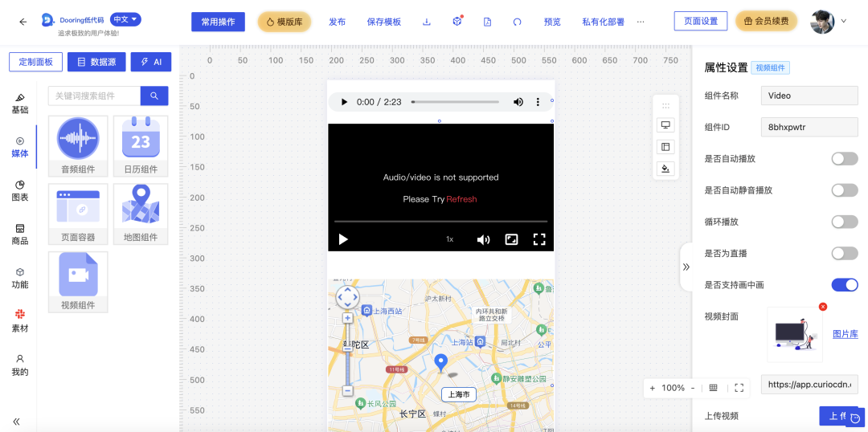Click the audio player progress bar
The width and height of the screenshot is (868, 432).
click(454, 102)
